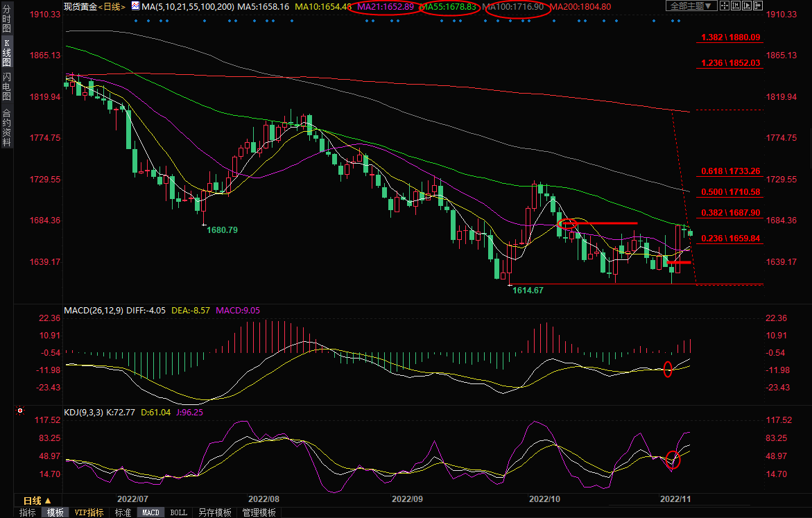Select the 合约资料 side tab
Viewport: 812px width, 518px height.
pos(6,127)
